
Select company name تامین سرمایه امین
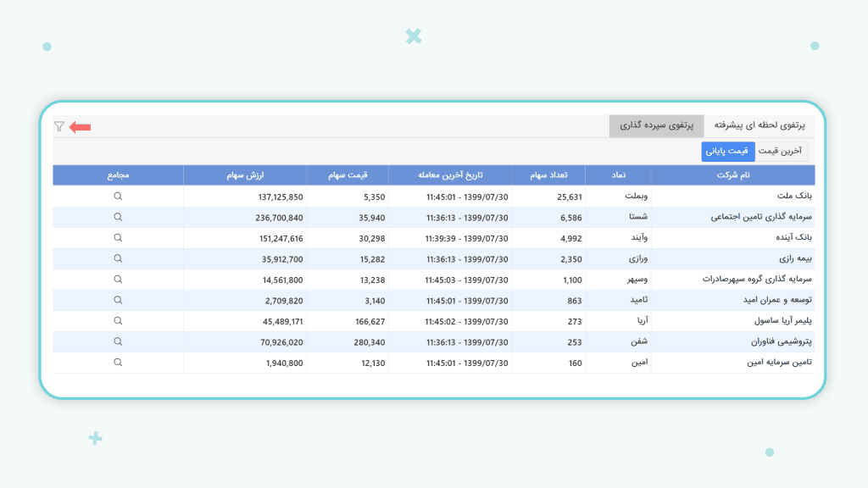780,362
